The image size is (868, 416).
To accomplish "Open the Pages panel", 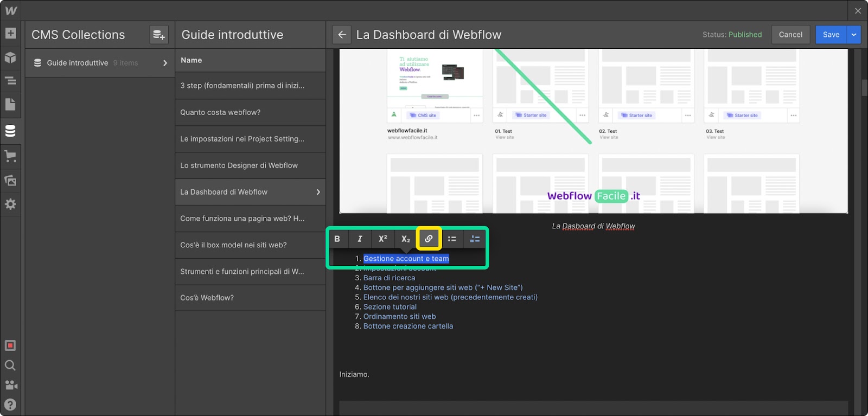I will coord(10,105).
